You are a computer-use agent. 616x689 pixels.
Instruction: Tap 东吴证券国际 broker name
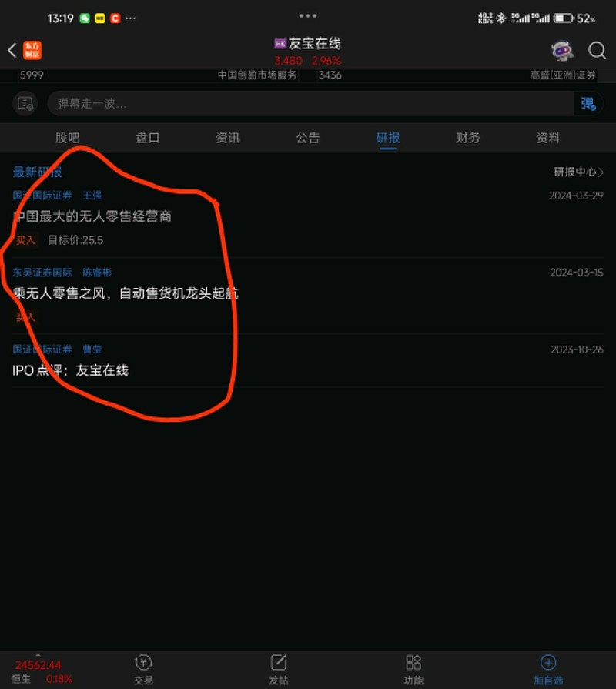[x=42, y=273]
